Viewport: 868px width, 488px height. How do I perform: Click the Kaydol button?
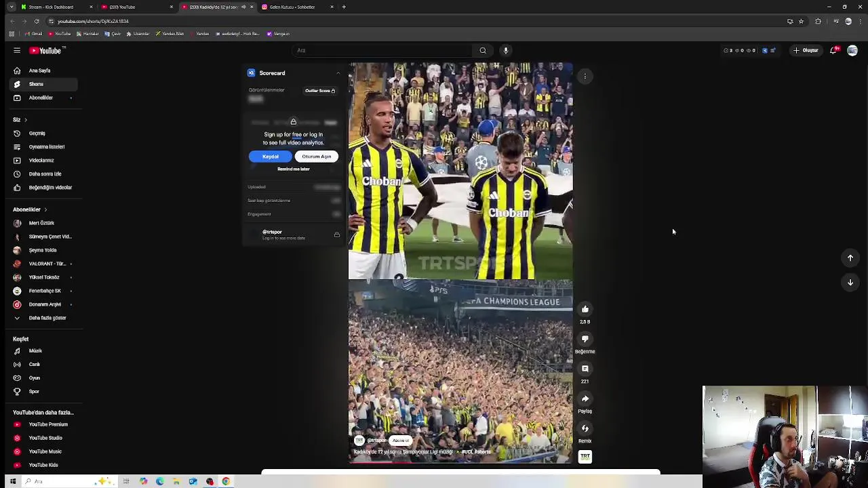(270, 157)
